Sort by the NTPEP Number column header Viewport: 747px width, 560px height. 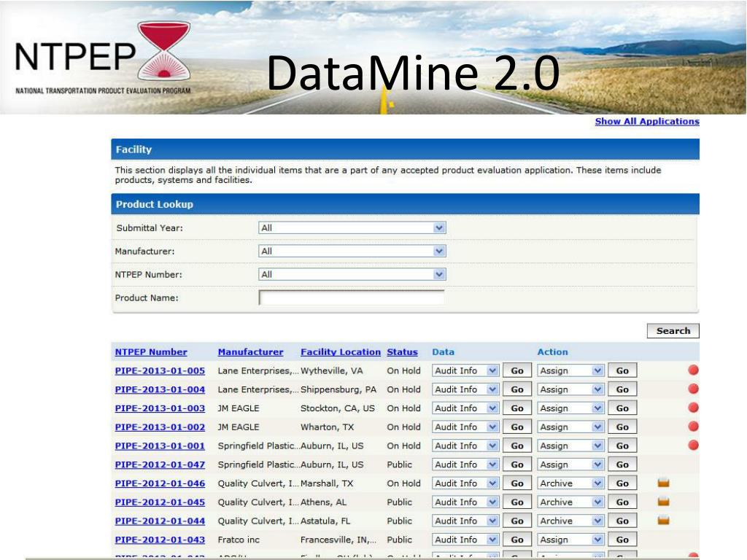pyautogui.click(x=151, y=352)
